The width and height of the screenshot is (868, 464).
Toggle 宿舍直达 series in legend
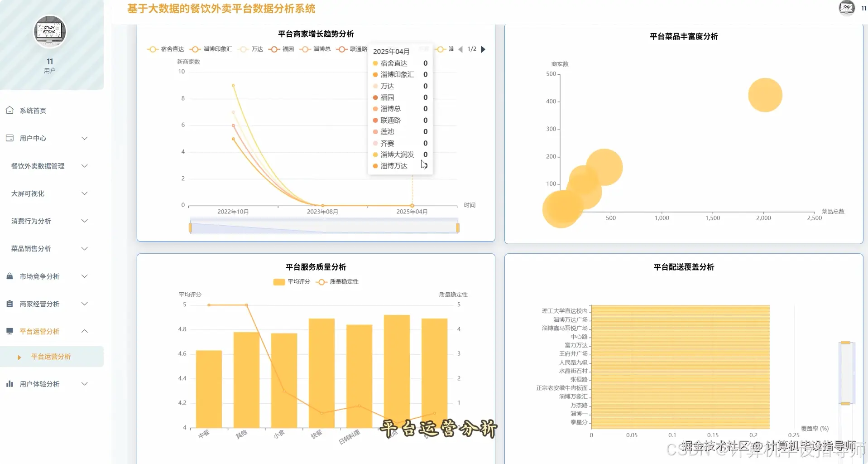click(166, 49)
